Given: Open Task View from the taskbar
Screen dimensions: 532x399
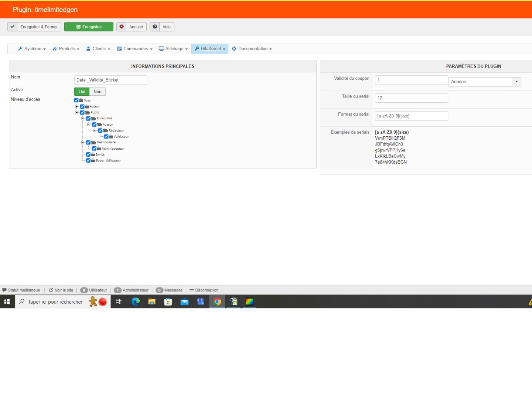Looking at the screenshot, I should pyautogui.click(x=119, y=302).
